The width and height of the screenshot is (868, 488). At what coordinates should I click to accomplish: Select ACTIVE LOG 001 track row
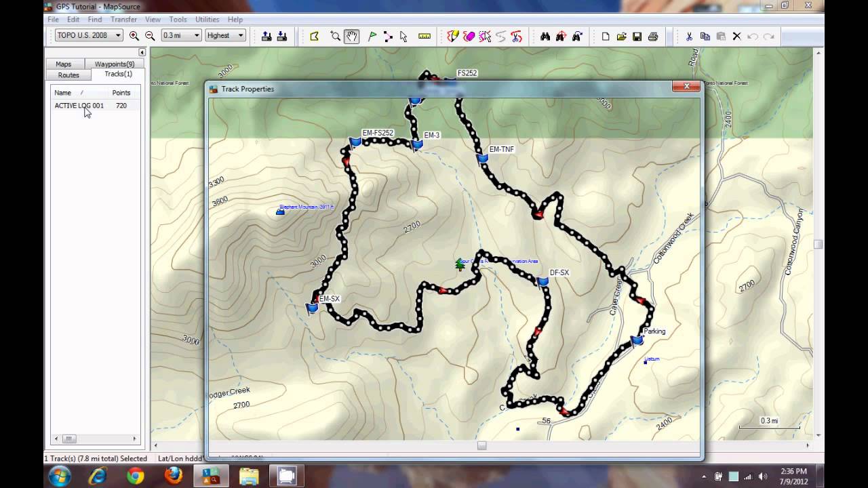pos(95,106)
